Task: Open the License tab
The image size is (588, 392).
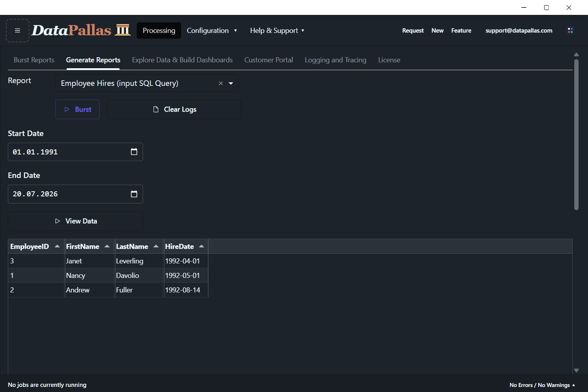Action: [389, 60]
